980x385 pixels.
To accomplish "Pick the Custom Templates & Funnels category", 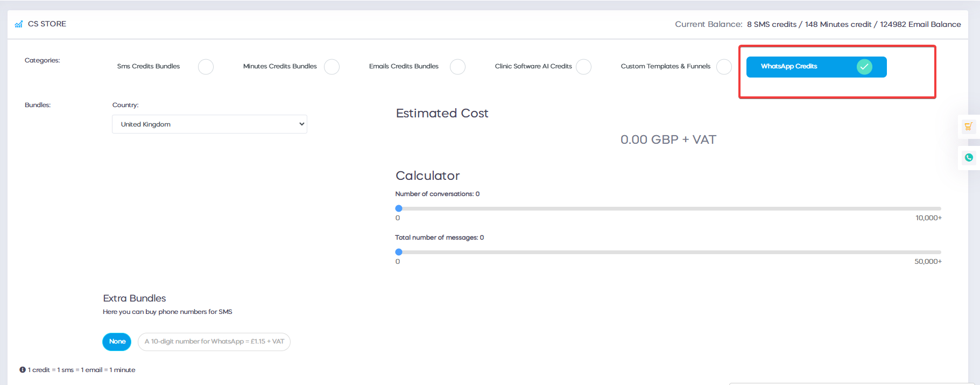I will 724,67.
